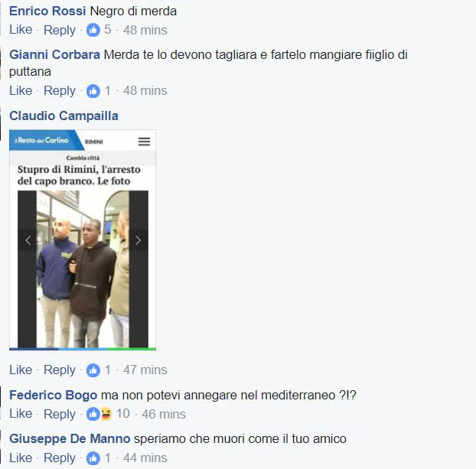Image resolution: width=476 pixels, height=469 pixels.
Task: Like Enrico Rossi's comment
Action: 21,30
